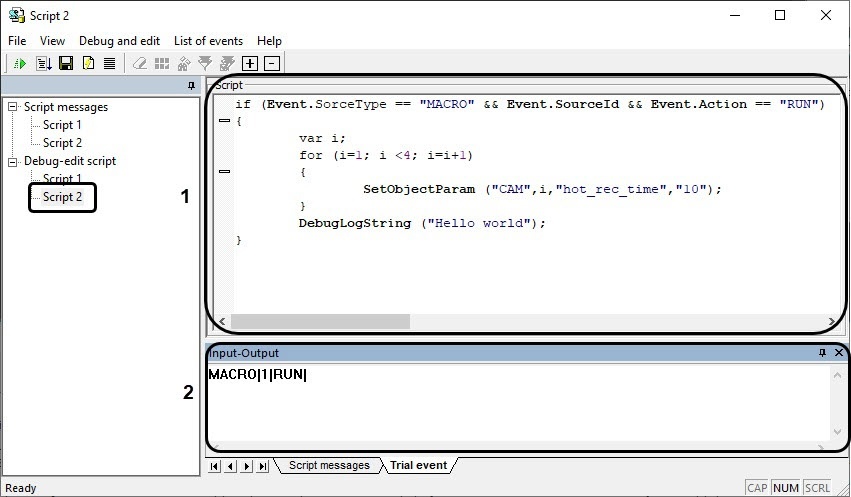Select Script 2 under Debug-edit script
The width and height of the screenshot is (851, 497).
(x=62, y=197)
